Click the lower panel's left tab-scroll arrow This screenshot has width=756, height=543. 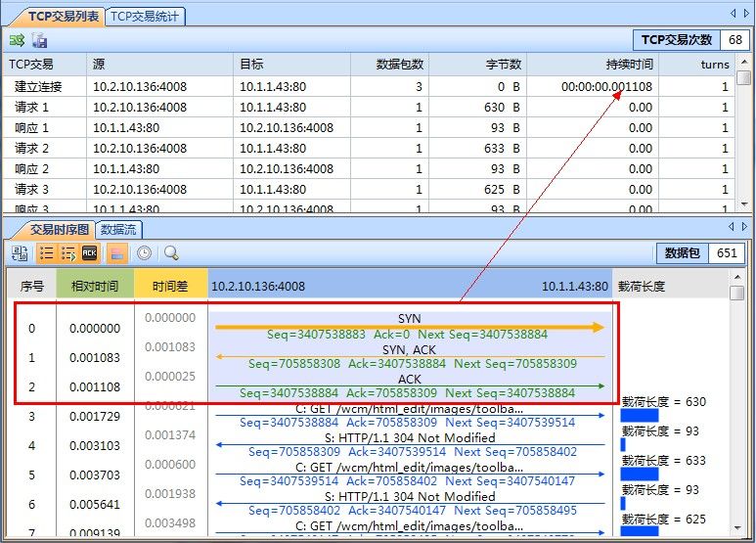pos(735,227)
